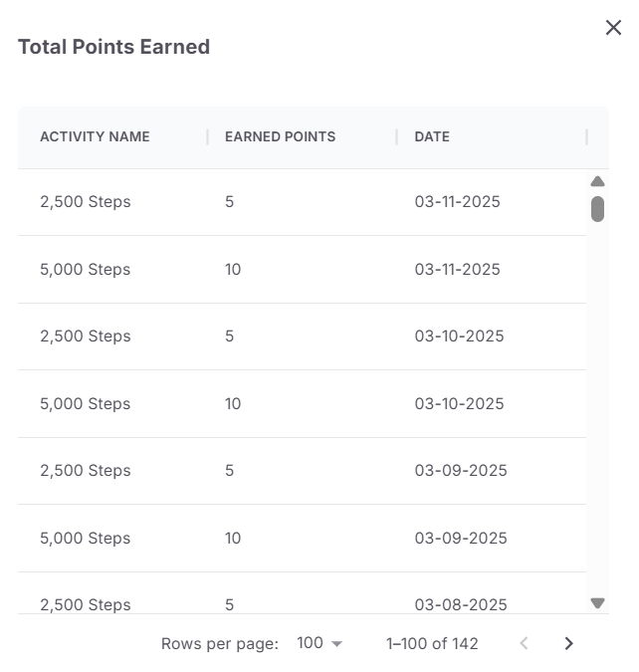Screen dimensions: 639x672
Task: Select the 2,500 Steps row dated 03-11-2025
Action: (x=303, y=202)
